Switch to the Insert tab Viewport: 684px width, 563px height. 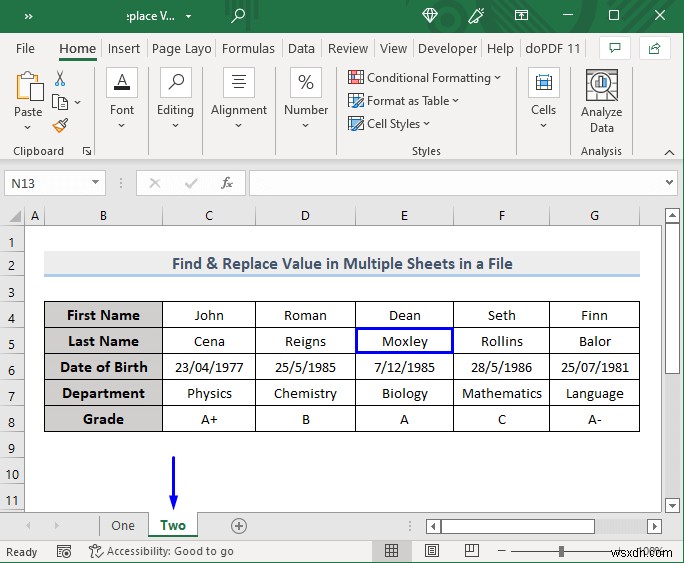124,48
